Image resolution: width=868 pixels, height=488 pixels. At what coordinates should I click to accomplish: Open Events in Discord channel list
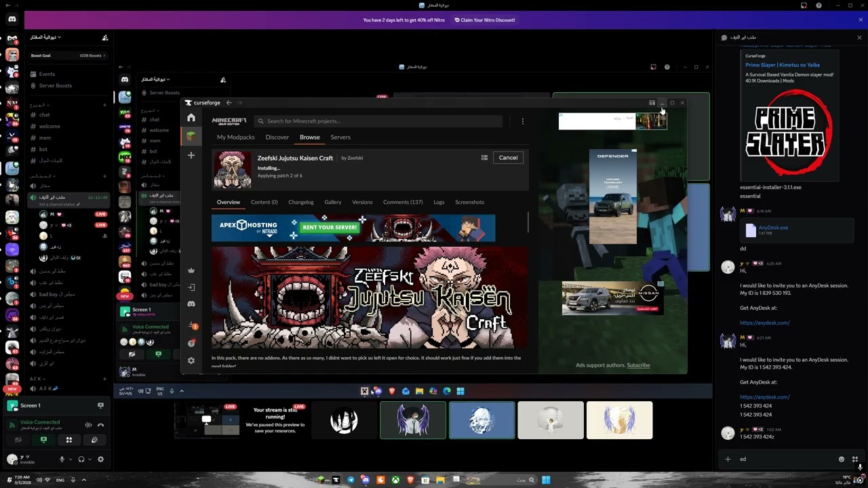pyautogui.click(x=47, y=74)
